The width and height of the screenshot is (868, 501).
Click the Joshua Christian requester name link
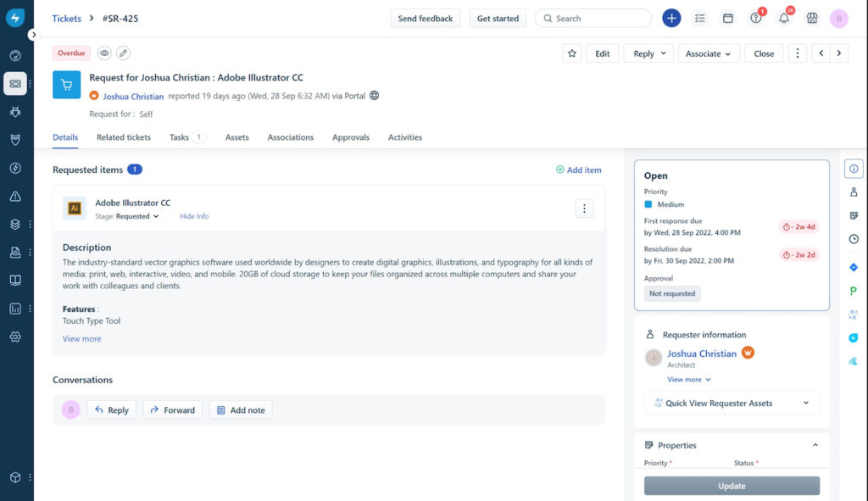click(701, 353)
